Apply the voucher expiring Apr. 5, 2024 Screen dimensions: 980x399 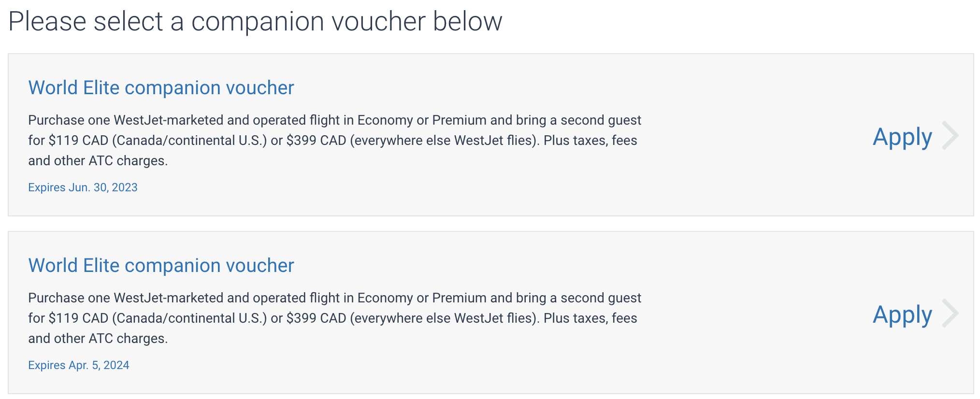point(902,315)
